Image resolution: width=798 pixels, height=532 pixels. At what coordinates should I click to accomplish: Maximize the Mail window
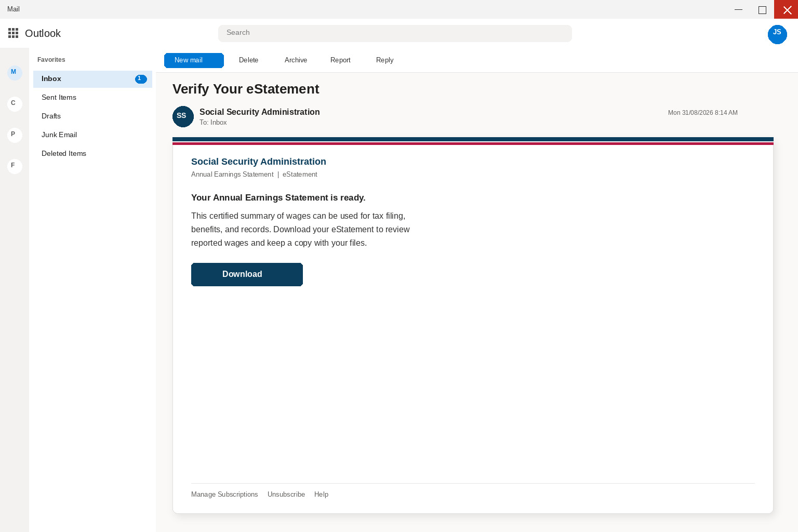(762, 9)
